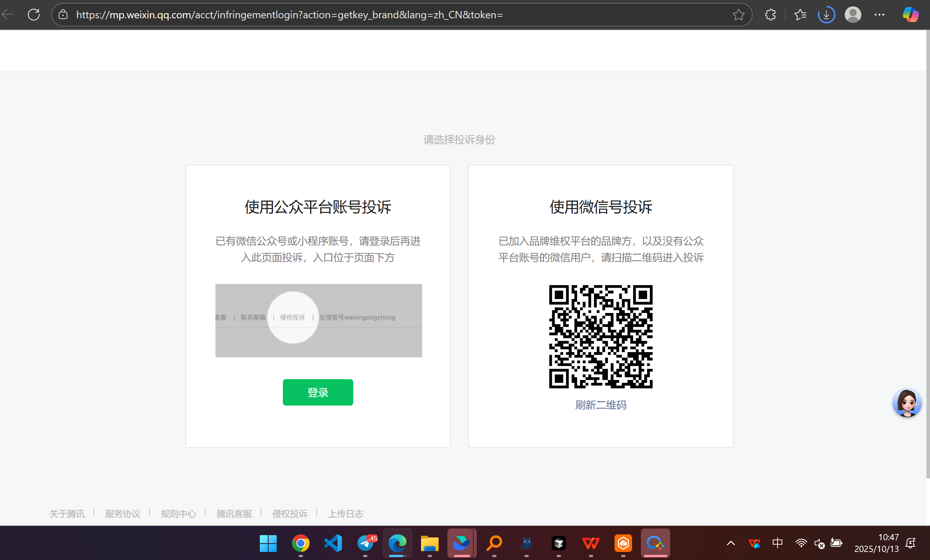Open 规则中心 footer link
This screenshot has height=560, width=930.
[x=178, y=514]
